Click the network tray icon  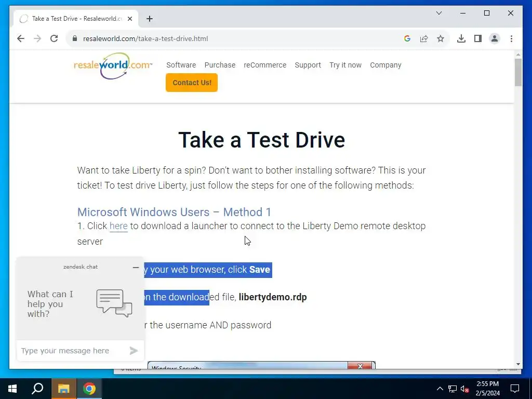453,389
